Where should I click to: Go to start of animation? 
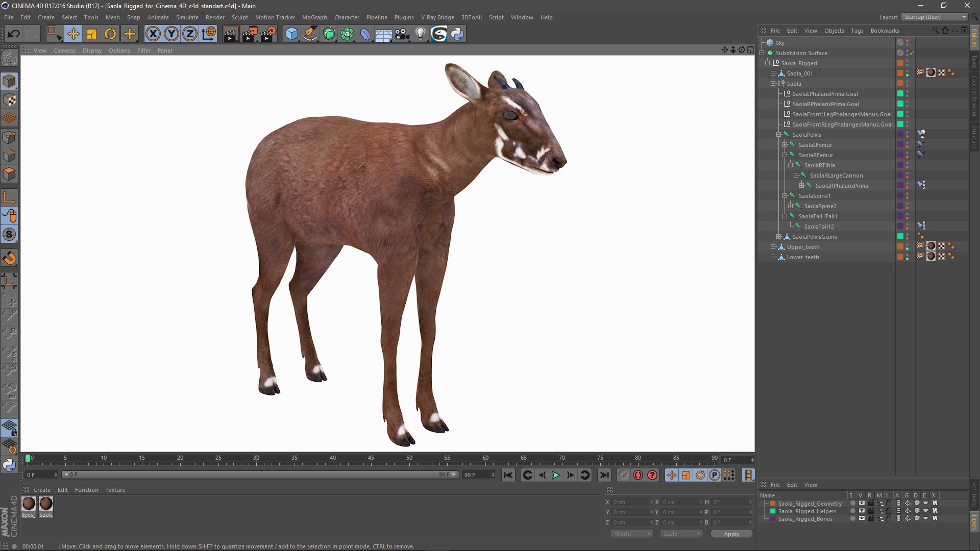(x=508, y=475)
